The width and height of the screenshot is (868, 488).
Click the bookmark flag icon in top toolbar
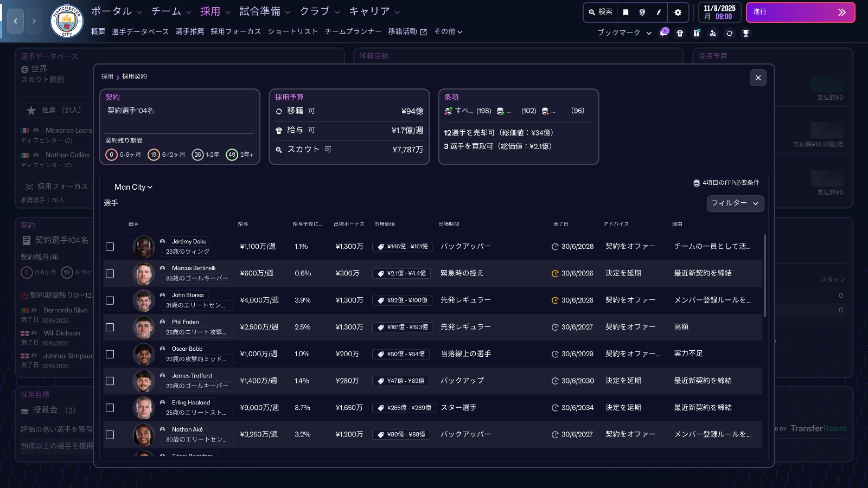pyautogui.click(x=626, y=12)
